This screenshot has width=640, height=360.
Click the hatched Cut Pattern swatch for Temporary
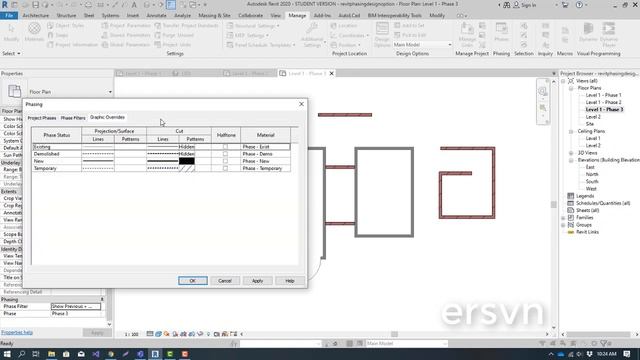point(187,168)
